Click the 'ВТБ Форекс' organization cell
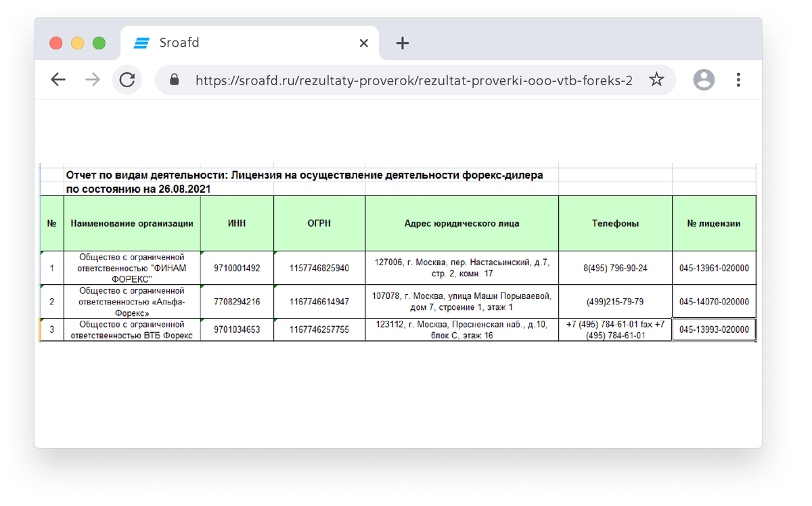The image size is (812, 506). (132, 329)
